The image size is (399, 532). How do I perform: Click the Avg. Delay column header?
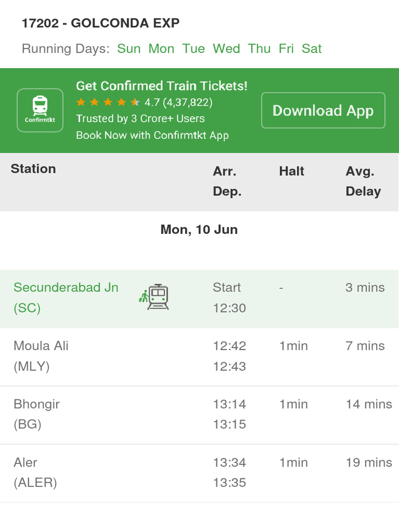coord(363,181)
